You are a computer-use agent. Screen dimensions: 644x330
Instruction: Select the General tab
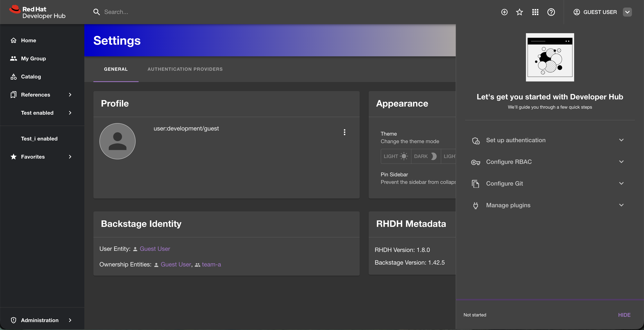pos(116,69)
